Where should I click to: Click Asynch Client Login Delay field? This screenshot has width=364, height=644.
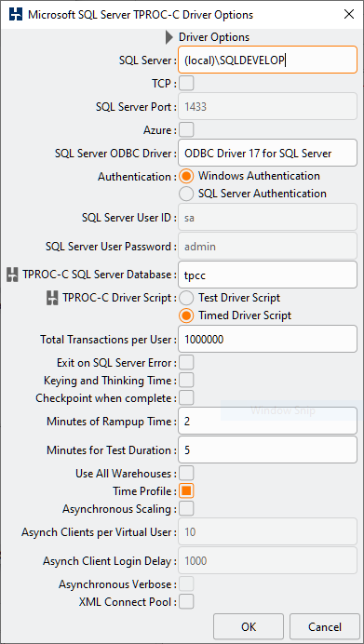[268, 560]
